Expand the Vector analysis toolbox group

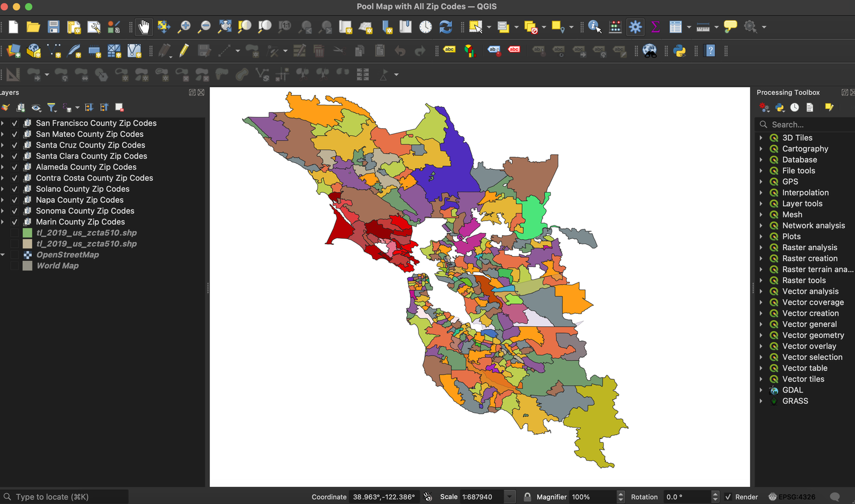tap(762, 291)
